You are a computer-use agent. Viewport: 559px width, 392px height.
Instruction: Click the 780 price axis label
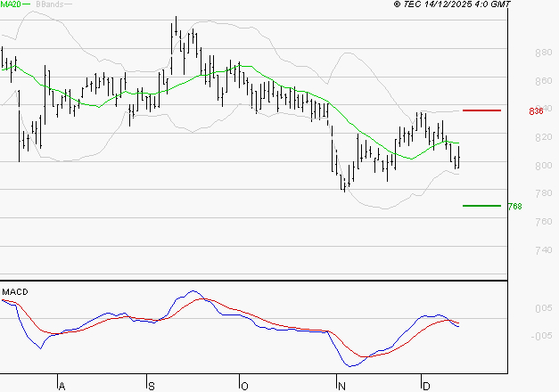tap(544, 193)
